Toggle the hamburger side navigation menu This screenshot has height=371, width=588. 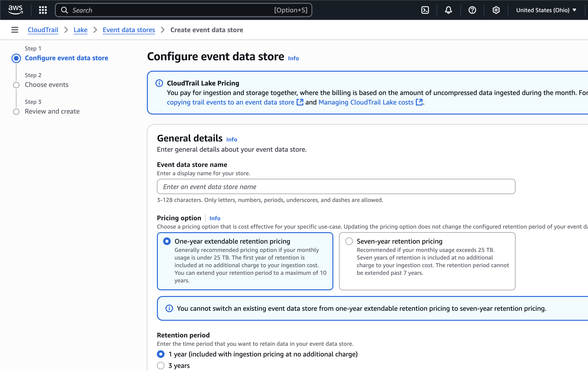click(15, 30)
